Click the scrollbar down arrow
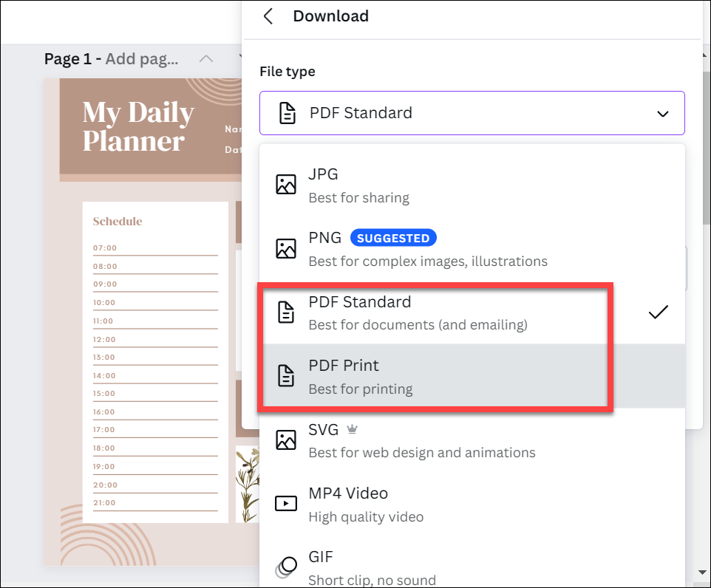The image size is (711, 588). click(702, 572)
